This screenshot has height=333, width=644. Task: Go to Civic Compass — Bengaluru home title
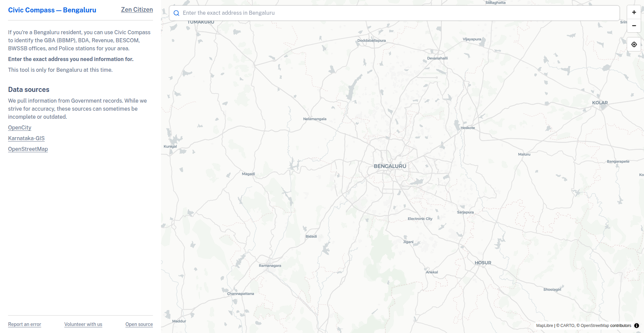[52, 10]
